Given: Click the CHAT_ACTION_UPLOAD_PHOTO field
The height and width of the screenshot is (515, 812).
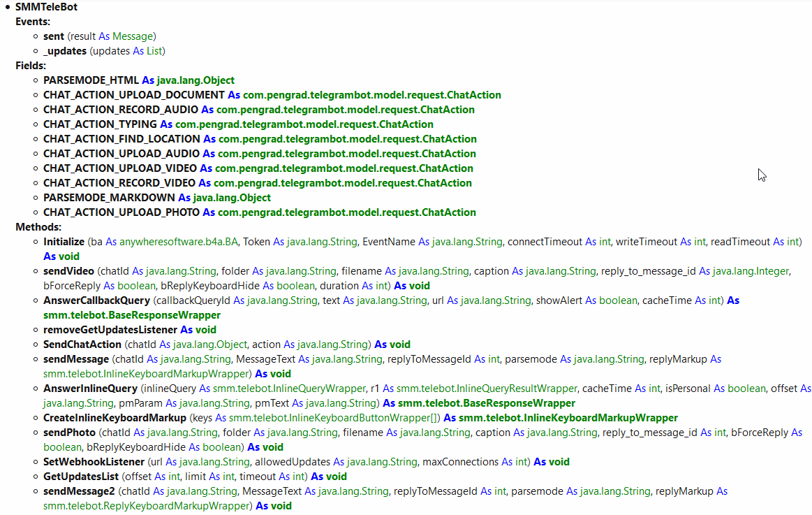Looking at the screenshot, I should 119,212.
